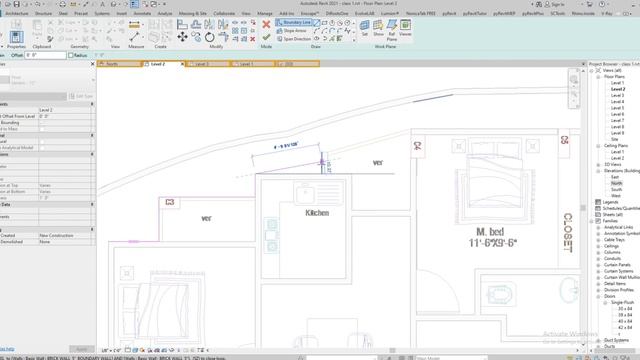Expand the Ceilings family node
Viewport: 640px width, 360px height.
tap(598, 246)
